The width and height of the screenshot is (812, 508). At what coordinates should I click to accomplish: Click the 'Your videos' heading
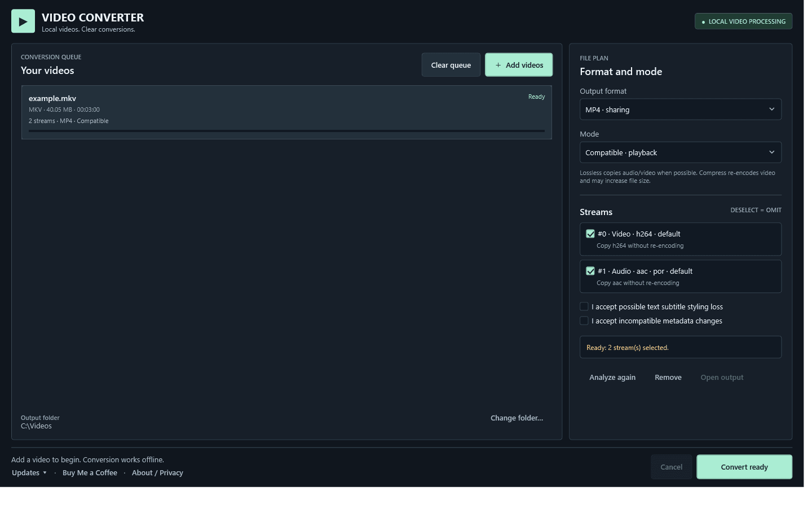[47, 71]
